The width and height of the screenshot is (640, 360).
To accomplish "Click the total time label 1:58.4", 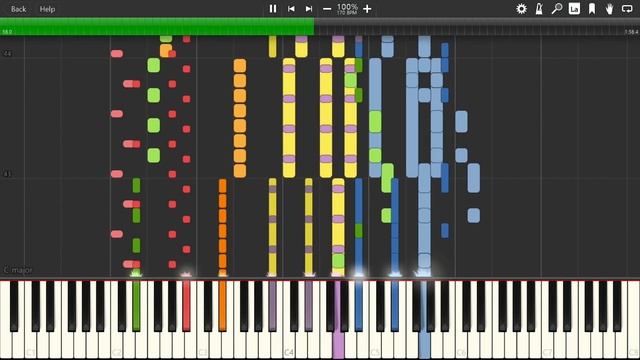I will [x=631, y=31].
